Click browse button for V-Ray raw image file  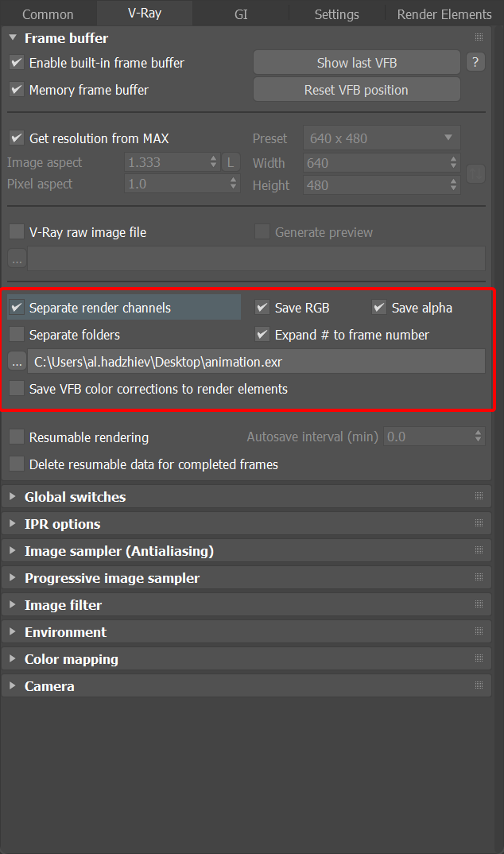(x=17, y=258)
